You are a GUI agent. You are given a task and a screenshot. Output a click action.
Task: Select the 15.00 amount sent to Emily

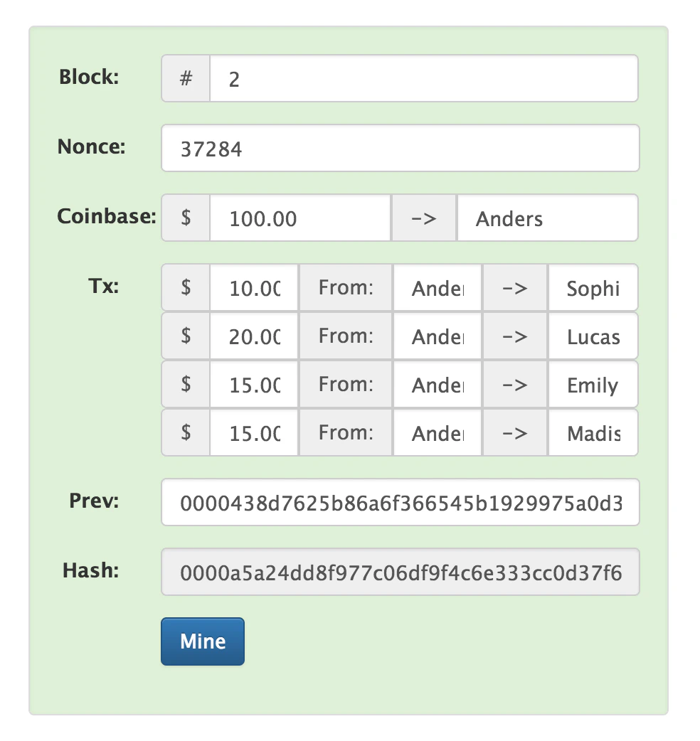coord(253,385)
